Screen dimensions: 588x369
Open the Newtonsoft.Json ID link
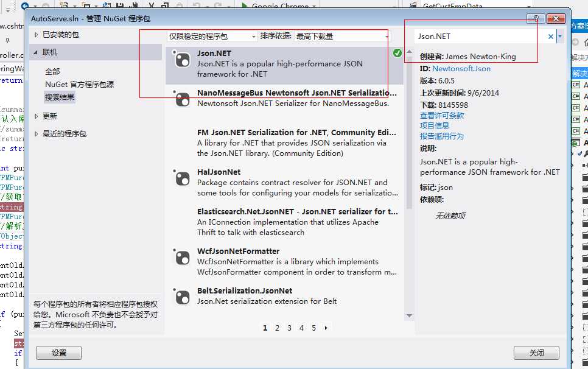tap(461, 69)
